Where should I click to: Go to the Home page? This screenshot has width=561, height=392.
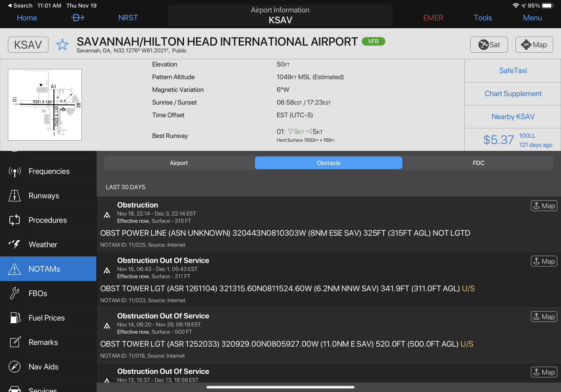[x=27, y=18]
